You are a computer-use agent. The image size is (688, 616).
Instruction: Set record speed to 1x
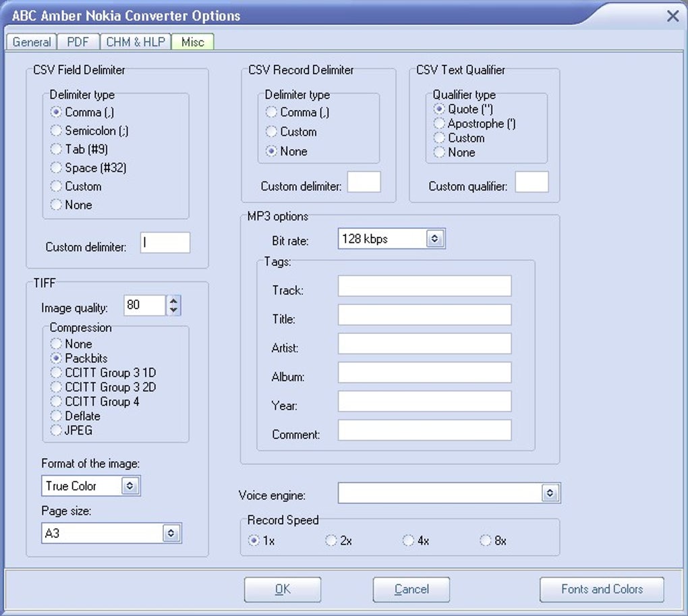[262, 540]
